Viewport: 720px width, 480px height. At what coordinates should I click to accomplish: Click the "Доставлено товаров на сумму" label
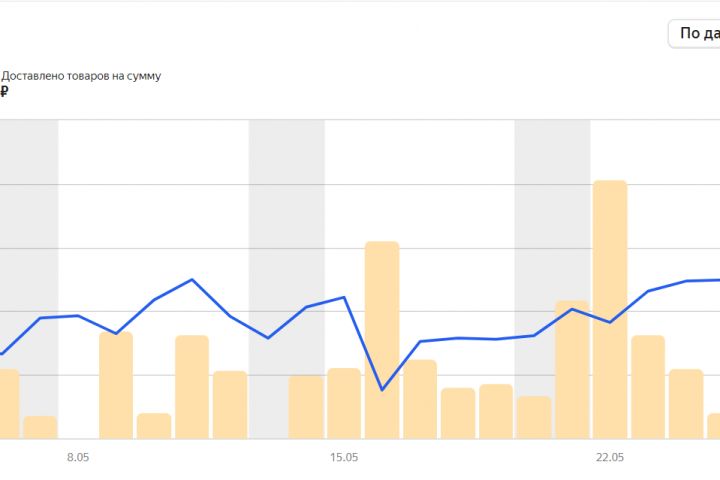pos(81,75)
